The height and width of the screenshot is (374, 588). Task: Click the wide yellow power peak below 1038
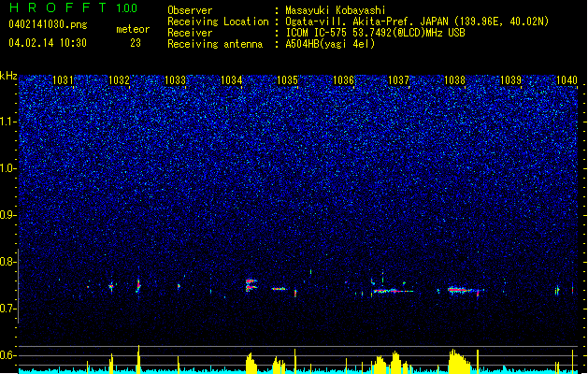pyautogui.click(x=459, y=362)
